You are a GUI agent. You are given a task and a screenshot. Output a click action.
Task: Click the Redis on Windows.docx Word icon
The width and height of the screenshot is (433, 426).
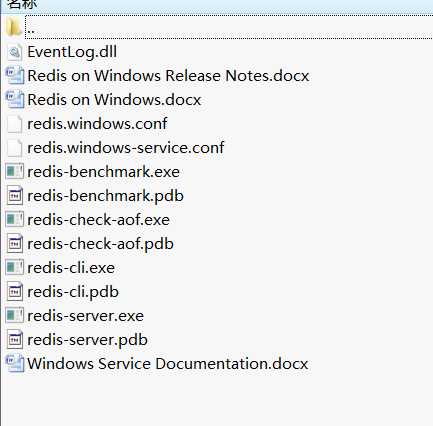tap(15, 100)
